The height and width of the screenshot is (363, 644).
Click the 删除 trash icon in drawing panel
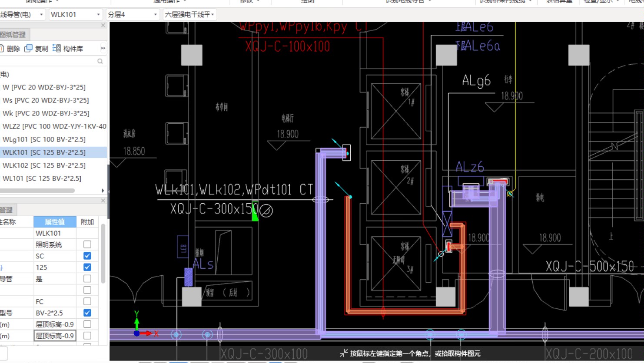[x=2, y=48]
